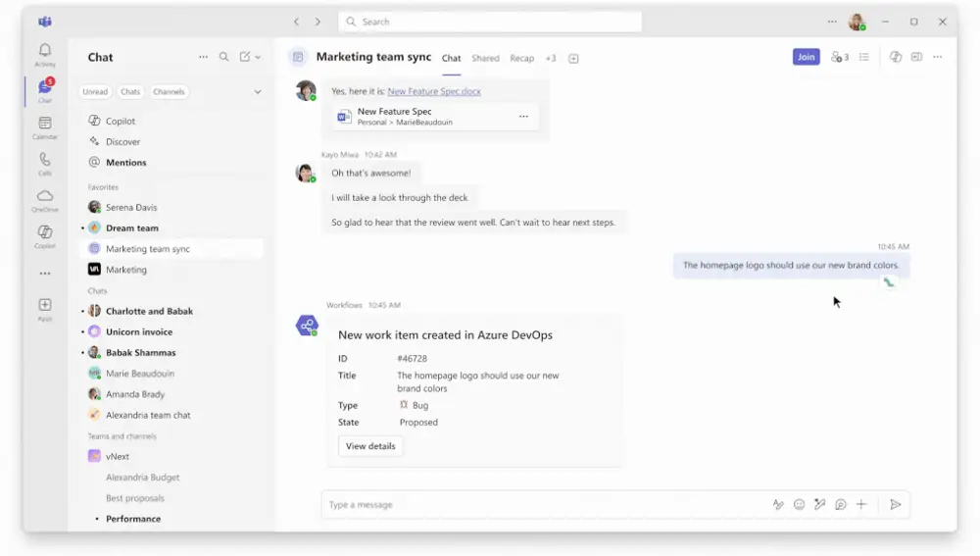The height and width of the screenshot is (556, 980).
Task: Open chat header more options ellipsis
Action: coord(938,57)
